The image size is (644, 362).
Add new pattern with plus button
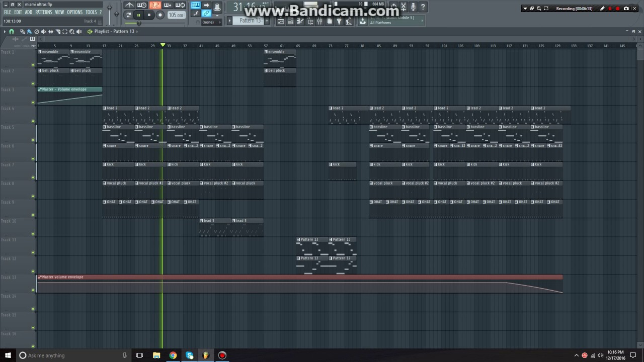click(267, 21)
